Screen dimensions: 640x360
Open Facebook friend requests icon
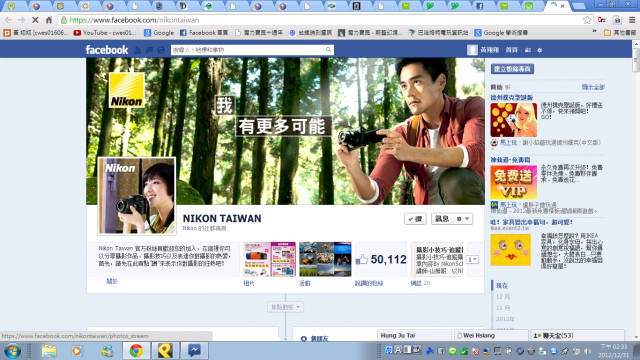point(138,50)
